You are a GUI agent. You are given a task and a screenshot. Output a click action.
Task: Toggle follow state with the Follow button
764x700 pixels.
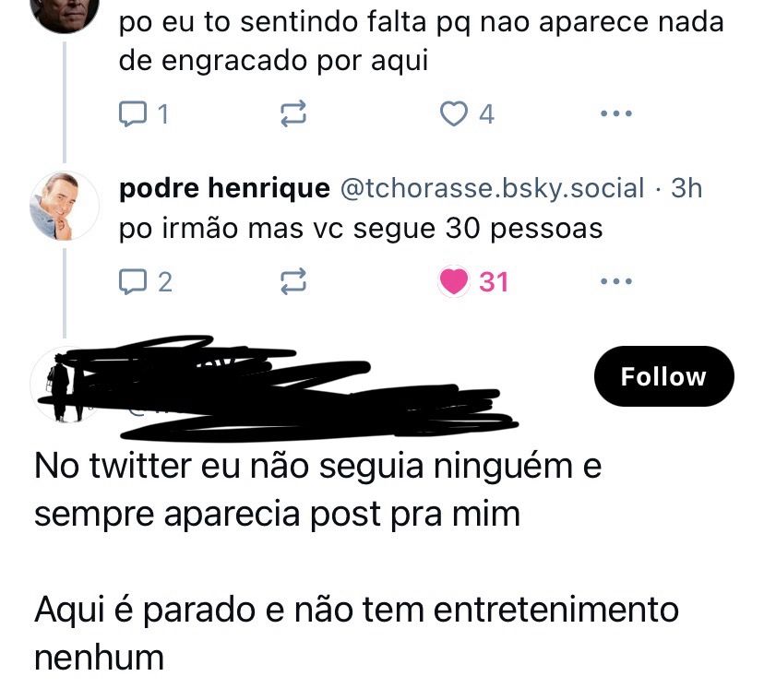pyautogui.click(x=663, y=375)
